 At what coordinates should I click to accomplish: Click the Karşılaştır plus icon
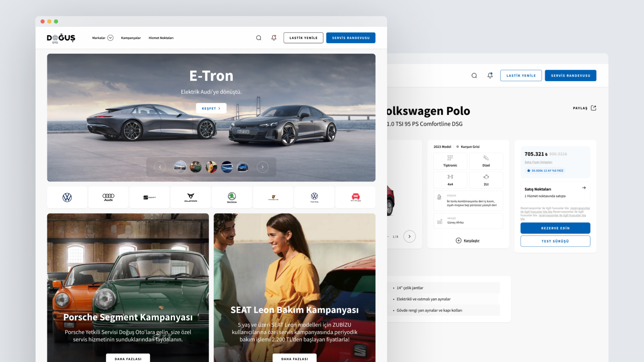[x=458, y=240]
